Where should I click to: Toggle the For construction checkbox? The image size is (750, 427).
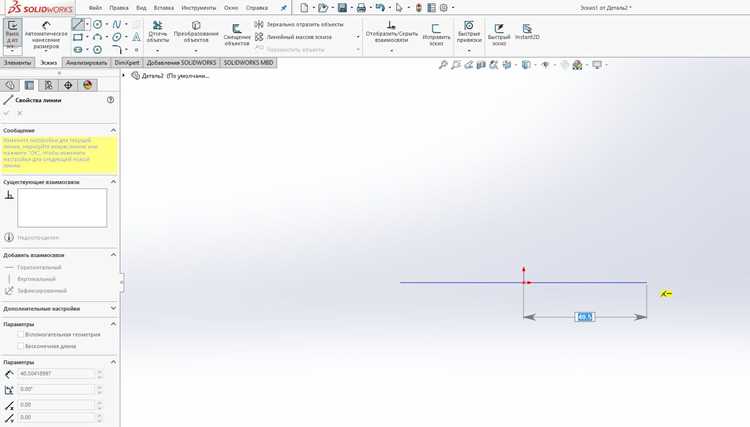tap(21, 334)
